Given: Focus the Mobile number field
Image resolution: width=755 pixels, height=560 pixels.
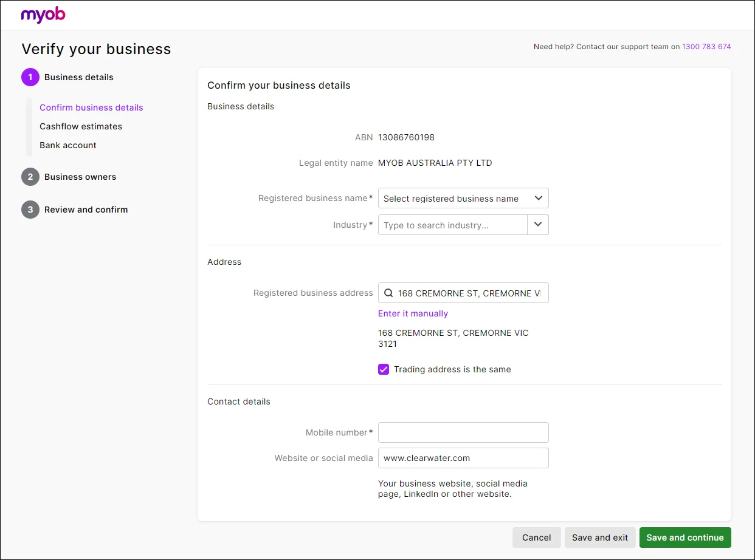Looking at the screenshot, I should point(463,432).
